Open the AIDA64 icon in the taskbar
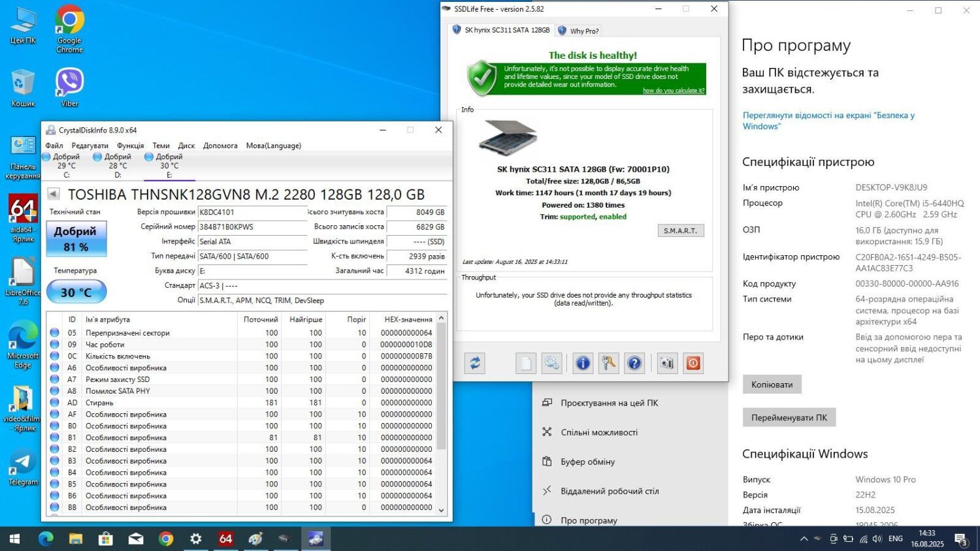980x551 pixels. [x=225, y=539]
